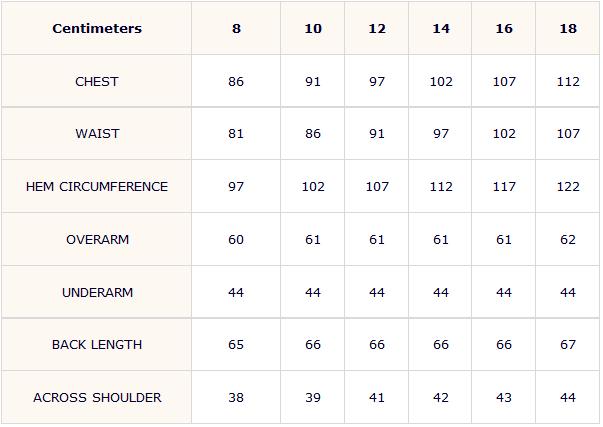
Task: Select chest value 86 for size 8
Action: click(236, 82)
